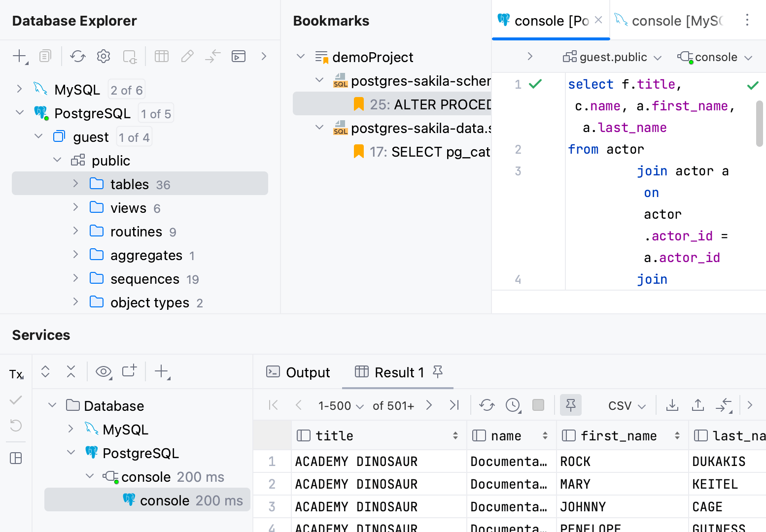Open Data Source Properties settings gear

coord(103,56)
